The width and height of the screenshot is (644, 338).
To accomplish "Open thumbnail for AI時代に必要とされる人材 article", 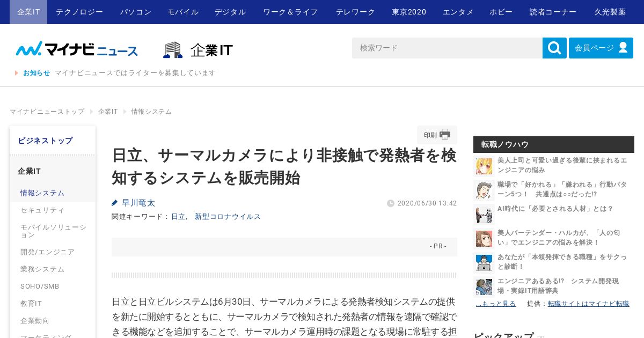I will click(x=484, y=214).
